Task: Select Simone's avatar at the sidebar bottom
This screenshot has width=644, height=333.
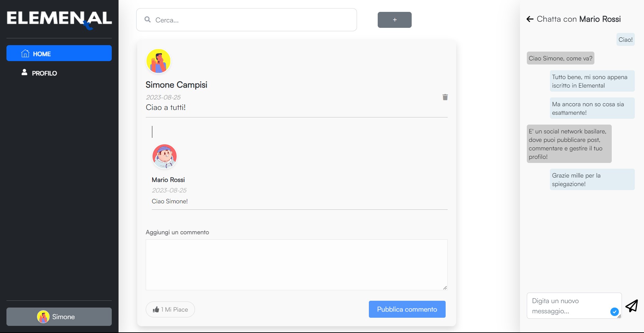Action: [43, 317]
